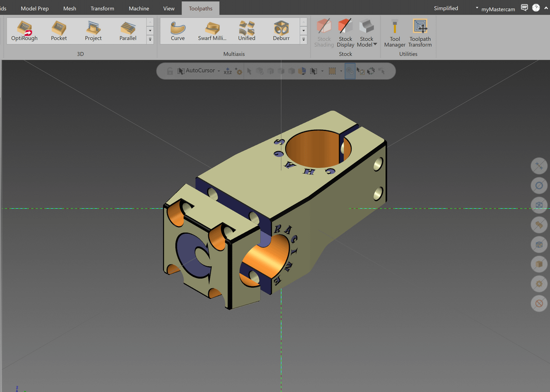Image resolution: width=550 pixels, height=392 pixels.
Task: Click the clear quick masks prohibition icon
Action: (539, 303)
